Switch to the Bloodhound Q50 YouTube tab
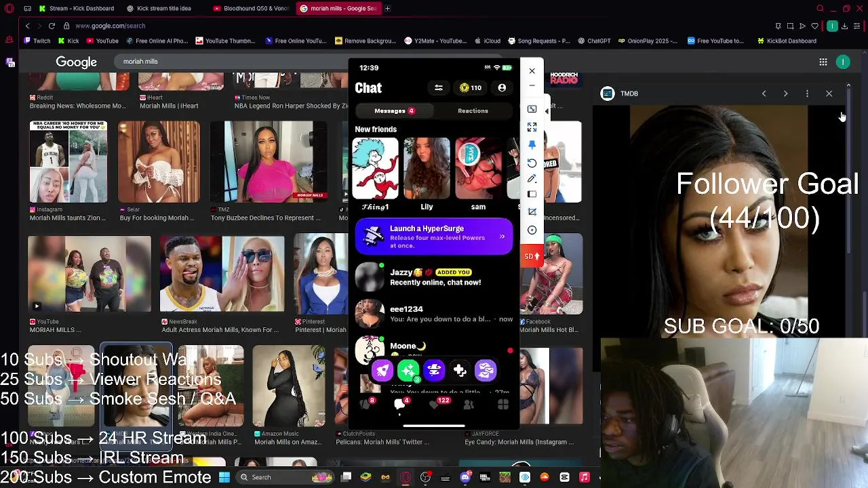Screen dimensions: 868x488 pyautogui.click(x=251, y=8)
